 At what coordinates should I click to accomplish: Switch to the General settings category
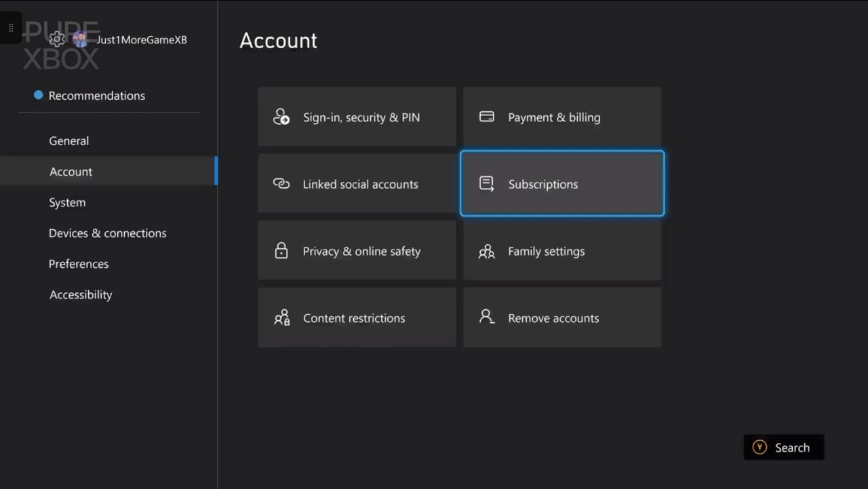(x=68, y=140)
